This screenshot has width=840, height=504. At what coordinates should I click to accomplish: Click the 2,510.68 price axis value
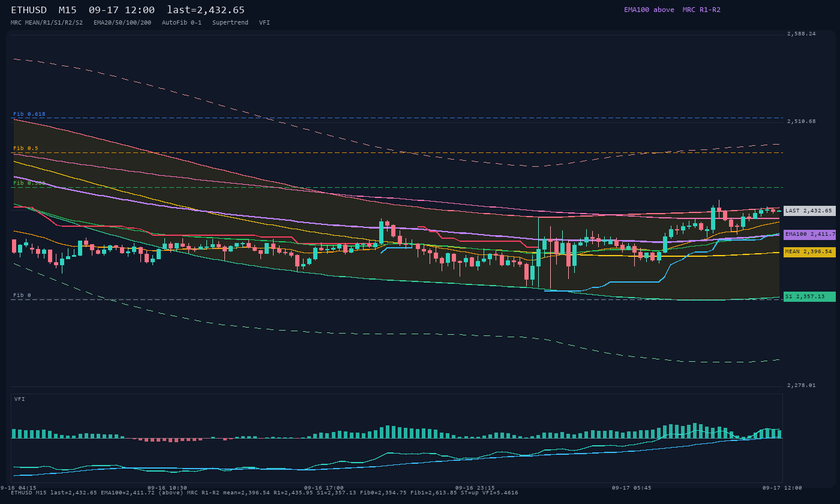pos(802,121)
